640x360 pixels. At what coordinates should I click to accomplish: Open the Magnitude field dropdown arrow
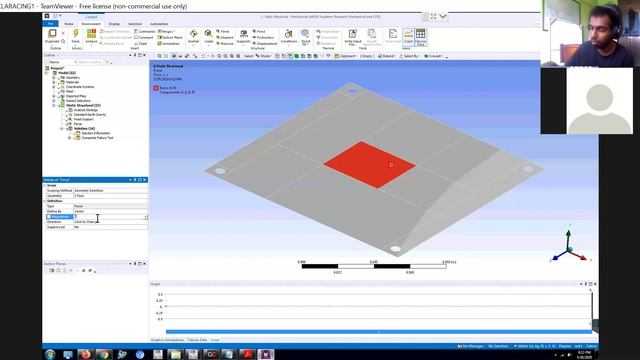pos(145,217)
